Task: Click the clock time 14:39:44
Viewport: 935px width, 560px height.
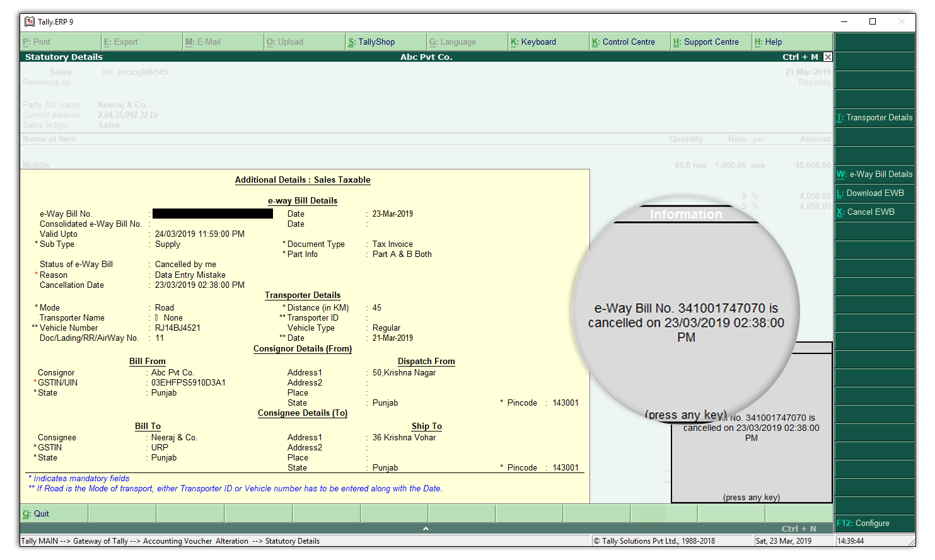Action: (851, 540)
